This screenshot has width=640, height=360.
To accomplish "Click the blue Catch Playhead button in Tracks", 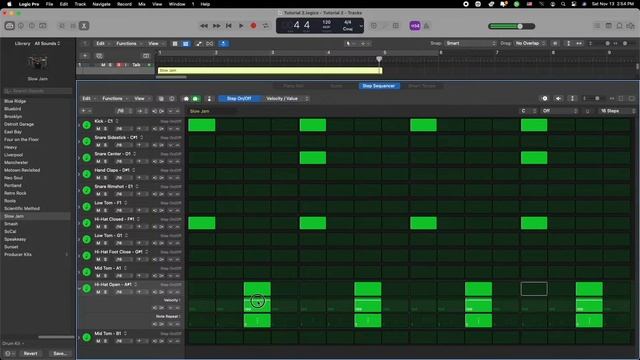I will coord(223,43).
